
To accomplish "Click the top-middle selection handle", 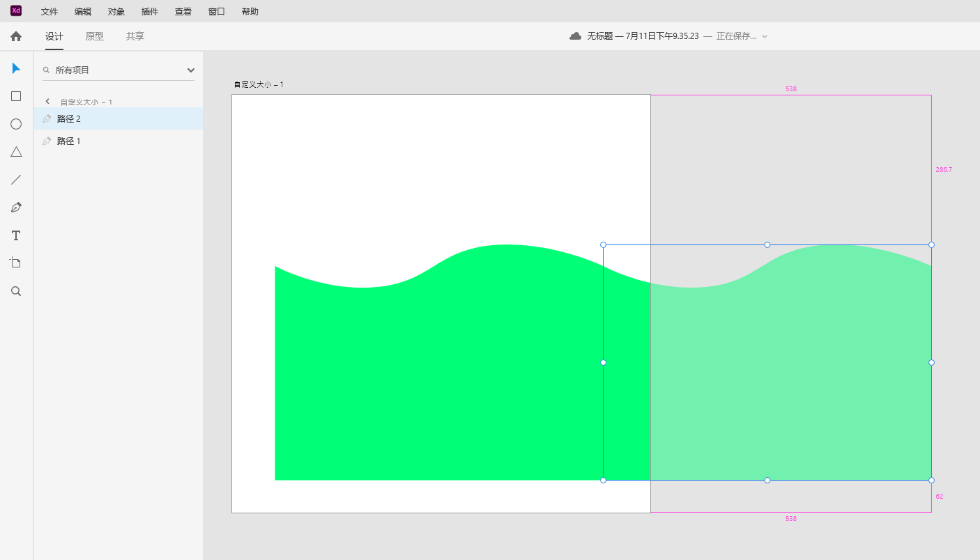I will click(x=767, y=244).
